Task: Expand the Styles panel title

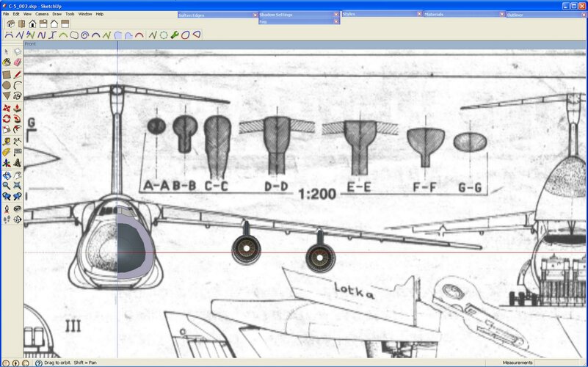Action: pyautogui.click(x=349, y=14)
